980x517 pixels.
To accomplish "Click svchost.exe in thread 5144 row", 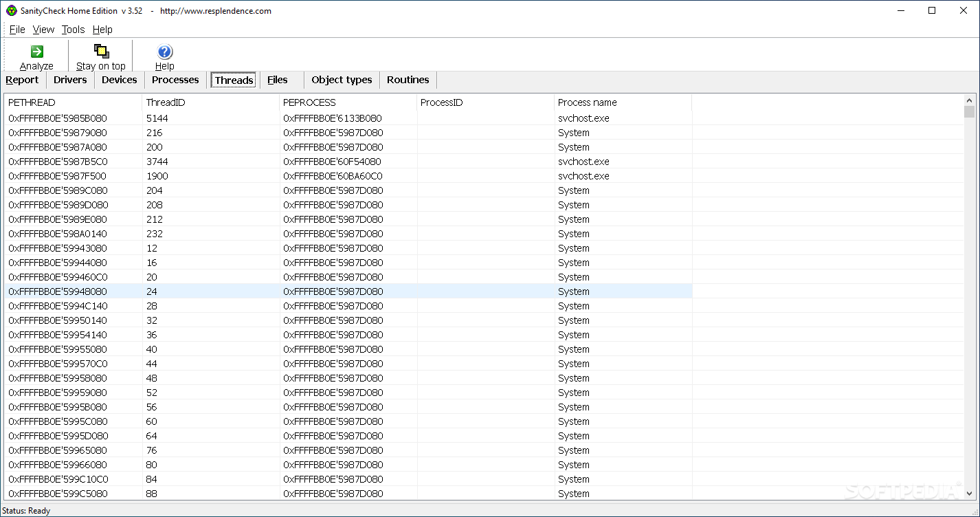I will (x=583, y=118).
